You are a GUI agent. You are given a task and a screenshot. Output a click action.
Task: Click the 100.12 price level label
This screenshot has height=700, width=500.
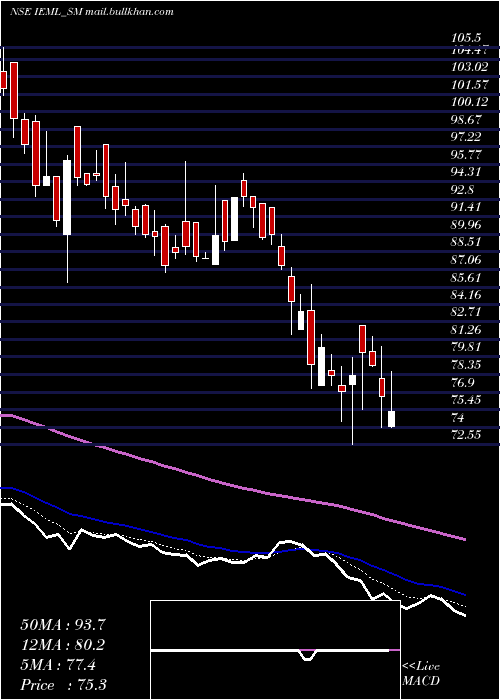(469, 102)
